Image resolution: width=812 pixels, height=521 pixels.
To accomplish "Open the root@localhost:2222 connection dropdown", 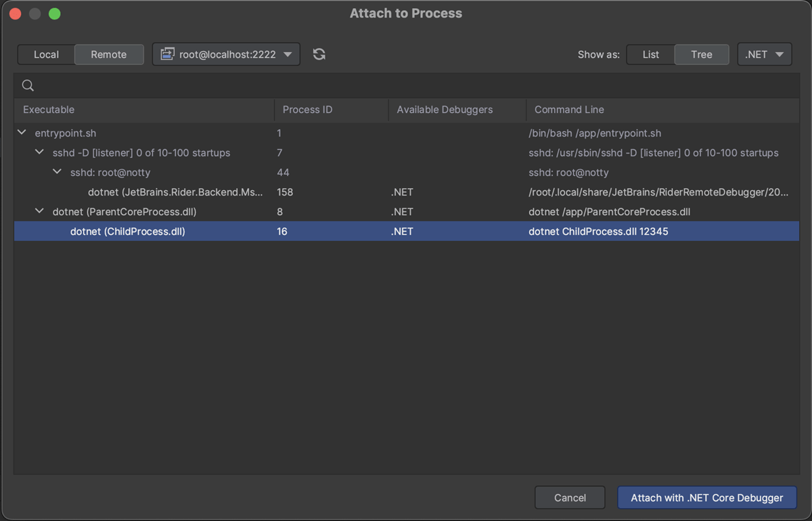I will pyautogui.click(x=226, y=54).
